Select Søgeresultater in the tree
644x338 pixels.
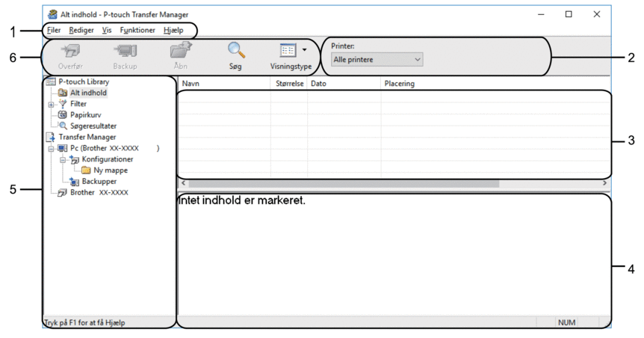coord(93,126)
